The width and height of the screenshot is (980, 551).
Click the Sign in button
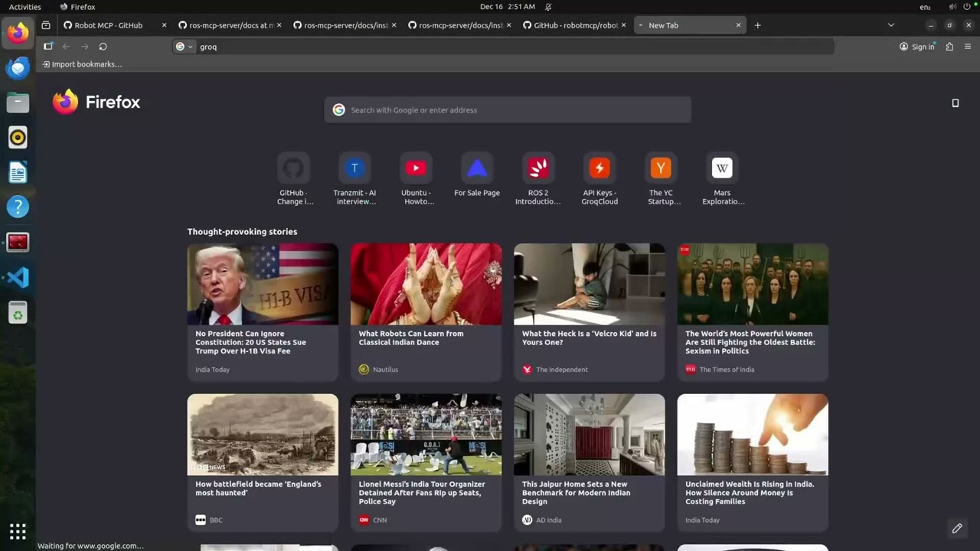[x=917, y=47]
